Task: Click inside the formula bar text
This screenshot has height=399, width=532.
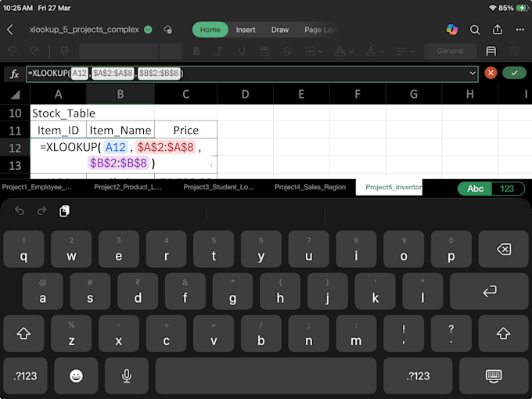Action: [252, 74]
